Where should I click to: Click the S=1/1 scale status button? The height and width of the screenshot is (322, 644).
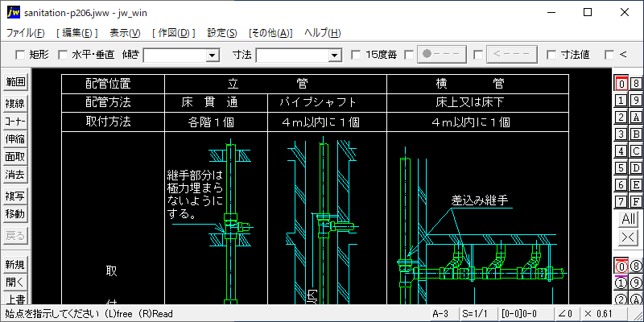[x=479, y=314]
